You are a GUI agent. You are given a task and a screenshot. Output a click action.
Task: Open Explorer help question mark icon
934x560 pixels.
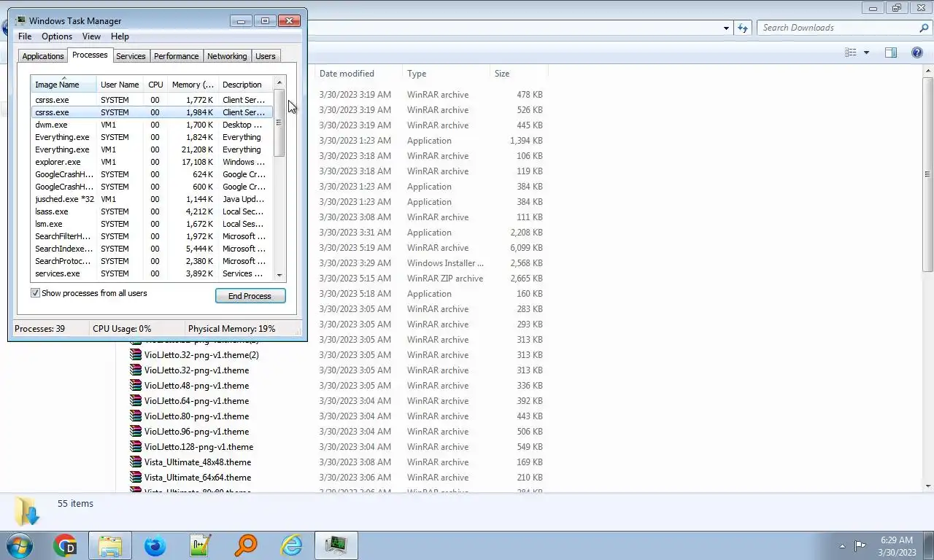[917, 52]
